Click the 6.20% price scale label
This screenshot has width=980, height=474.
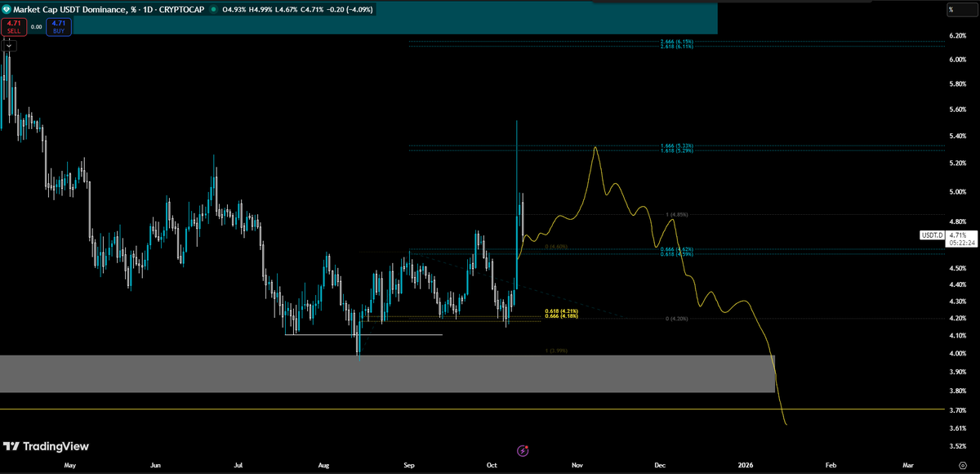click(x=959, y=35)
